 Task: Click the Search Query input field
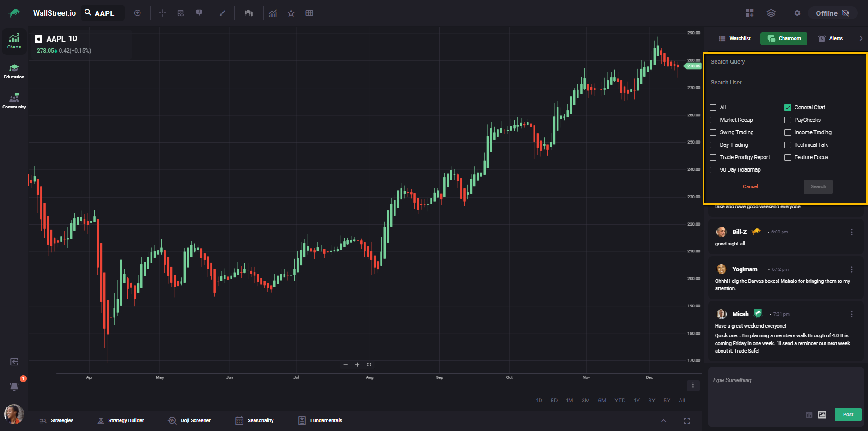point(785,62)
